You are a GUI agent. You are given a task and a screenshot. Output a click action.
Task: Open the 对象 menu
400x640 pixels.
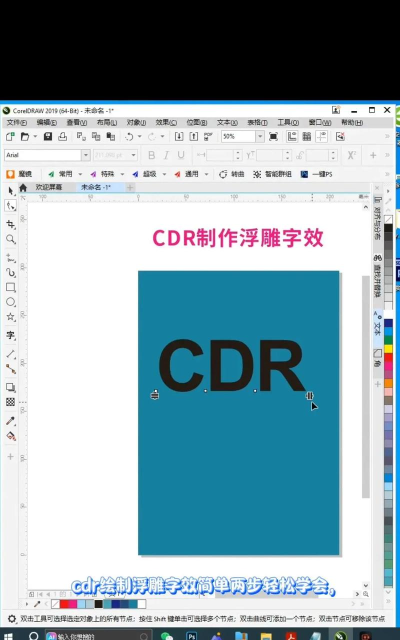pyautogui.click(x=136, y=122)
